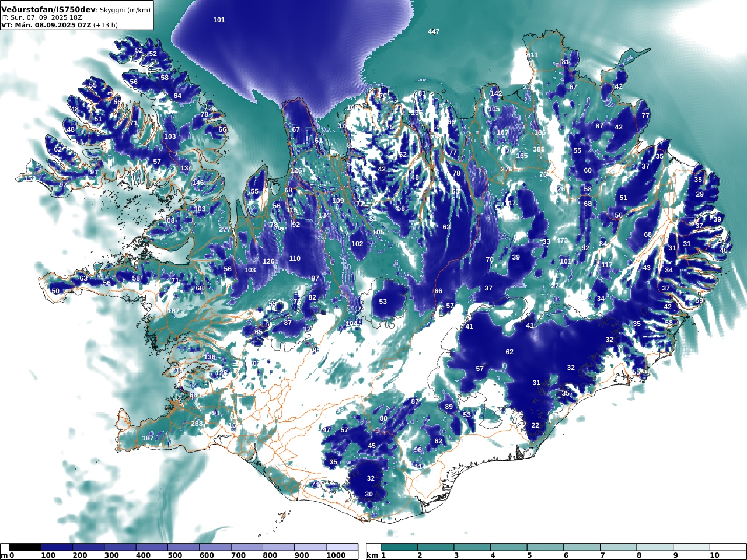Click the darkest teal 1–2 km swatch
Screen dimensions: 747x560
click(399, 547)
